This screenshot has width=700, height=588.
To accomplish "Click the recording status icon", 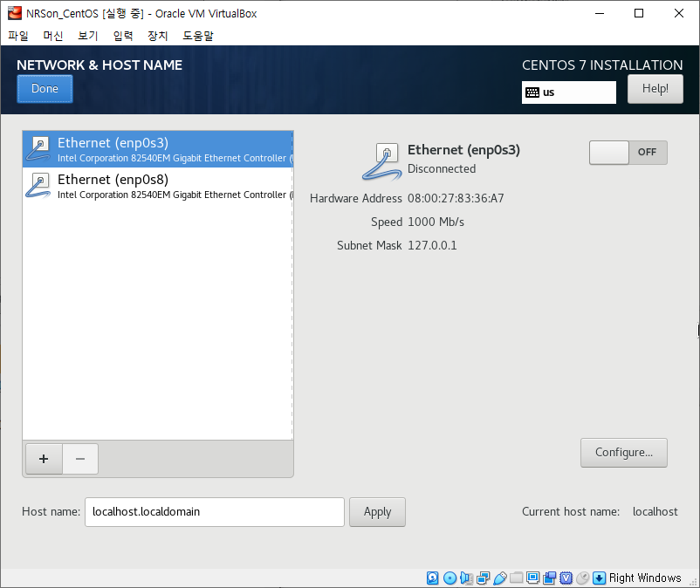I will point(550,578).
